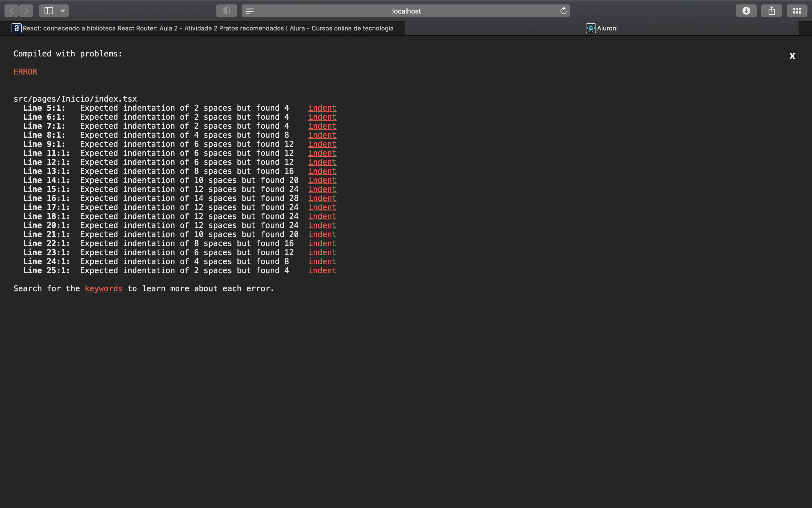Open indent rule link for Line 11:1
812x508 pixels.
click(x=322, y=153)
